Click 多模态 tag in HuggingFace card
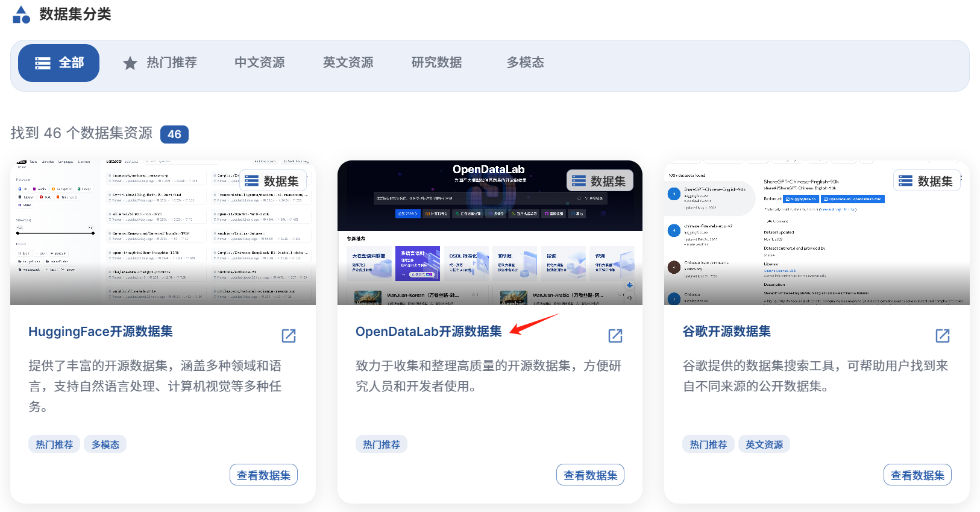This screenshot has width=980, height=512. [105, 444]
